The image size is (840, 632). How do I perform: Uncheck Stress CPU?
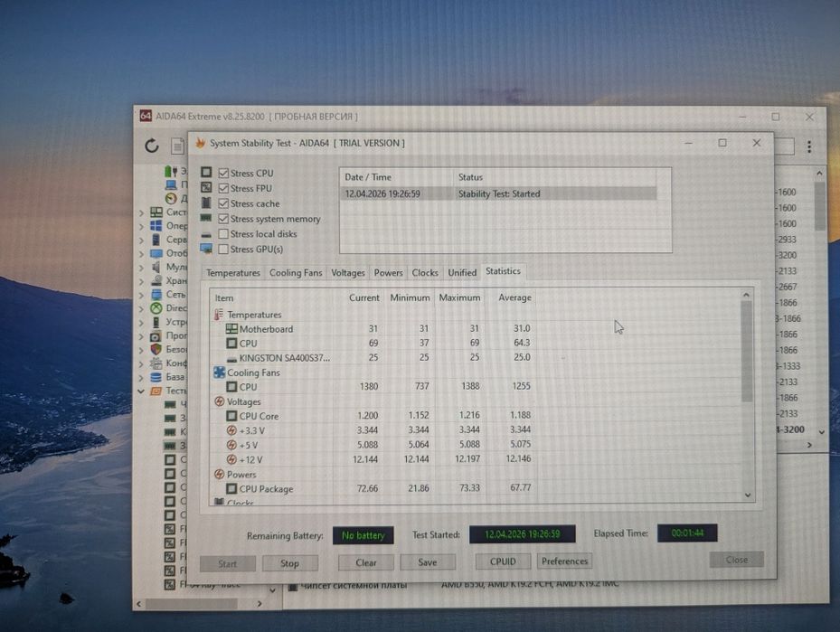223,173
